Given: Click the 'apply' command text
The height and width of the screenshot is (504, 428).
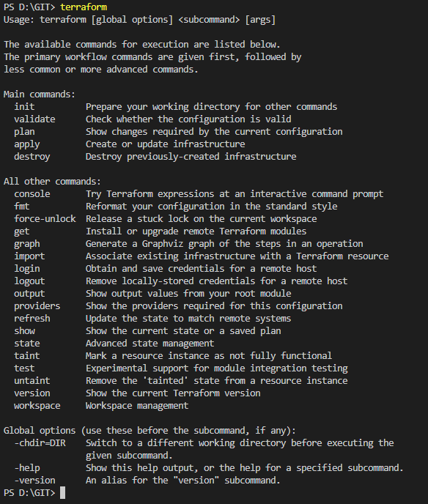Looking at the screenshot, I should 26,144.
